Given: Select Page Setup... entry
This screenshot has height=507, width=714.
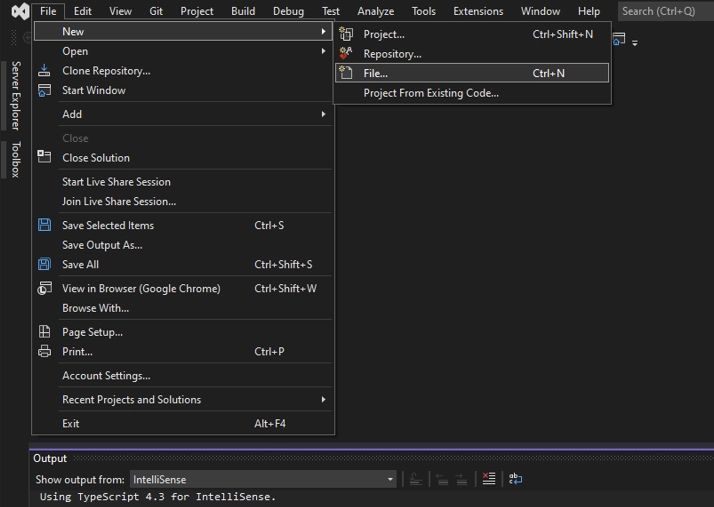Looking at the screenshot, I should point(183,332).
